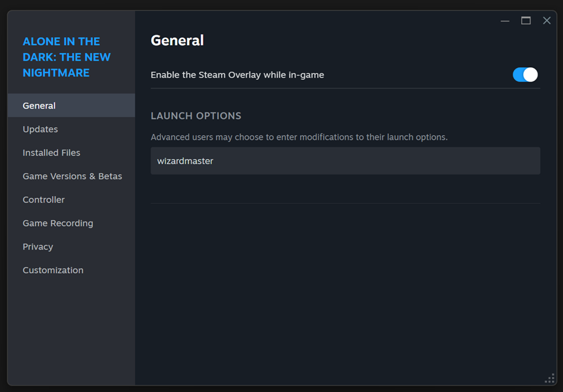Click the LAUNCH OPTIONS section header
Screen dimensions: 563x392
[x=196, y=116]
